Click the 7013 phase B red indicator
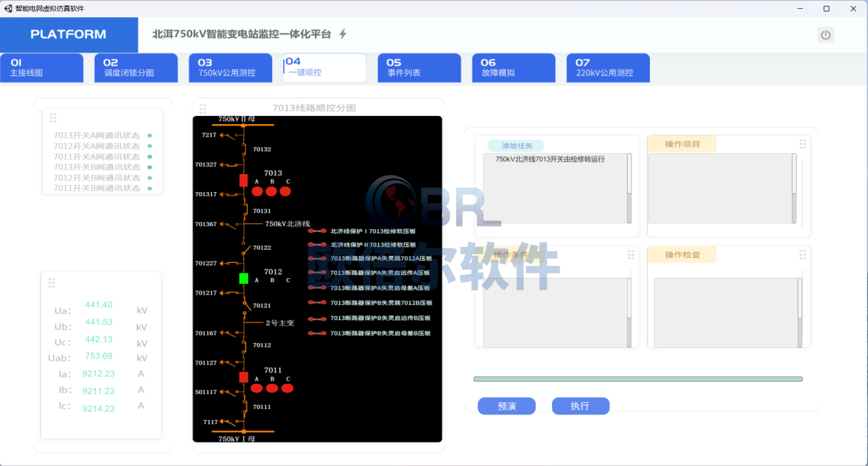 tap(272, 191)
